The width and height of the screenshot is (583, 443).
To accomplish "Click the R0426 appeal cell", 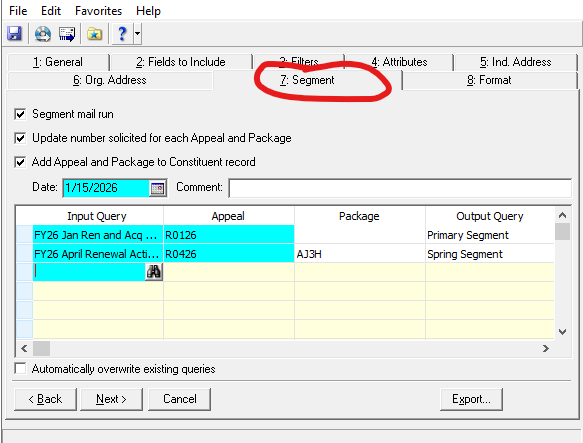I will point(229,254).
